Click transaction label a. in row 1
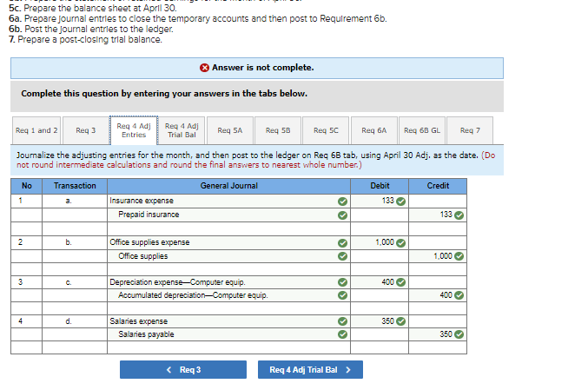588x390 pixels. click(69, 201)
